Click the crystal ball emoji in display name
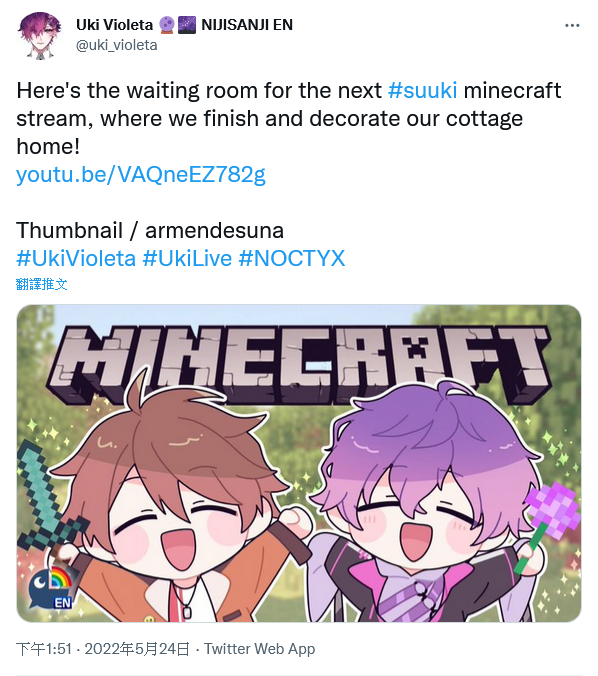Viewport: 598px width, 676px height. [x=166, y=25]
